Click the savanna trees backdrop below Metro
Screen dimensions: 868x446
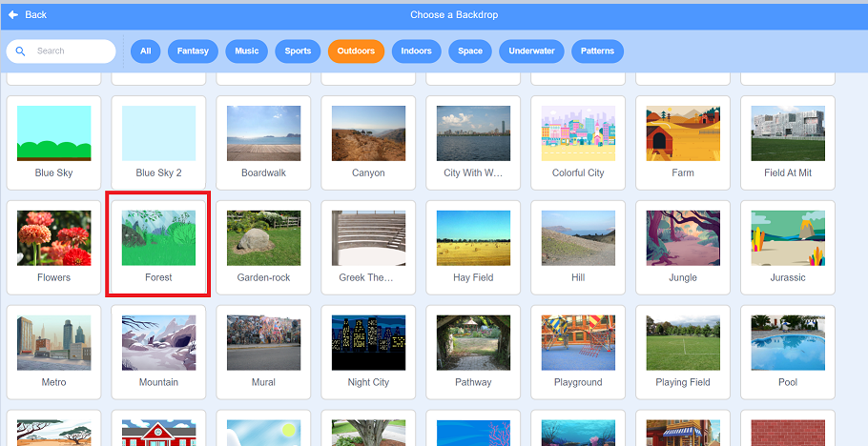click(53, 429)
